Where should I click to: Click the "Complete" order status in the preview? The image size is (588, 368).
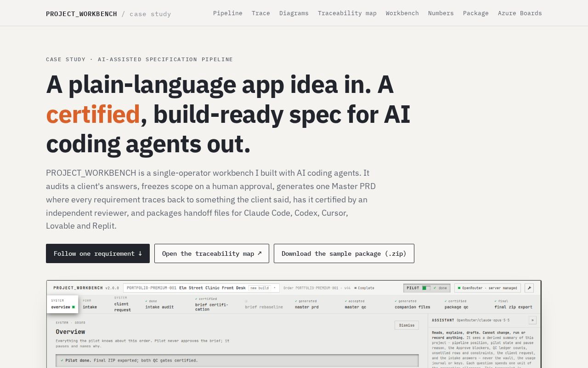pos(364,288)
